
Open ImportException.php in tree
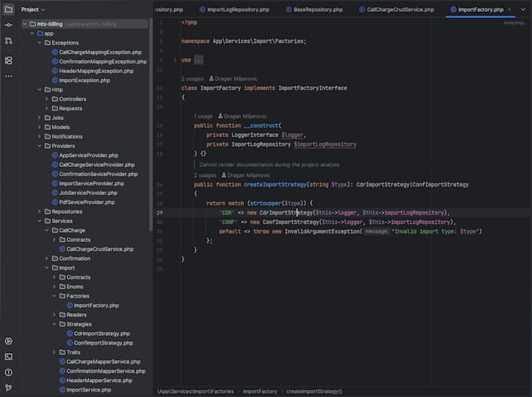click(x=81, y=81)
